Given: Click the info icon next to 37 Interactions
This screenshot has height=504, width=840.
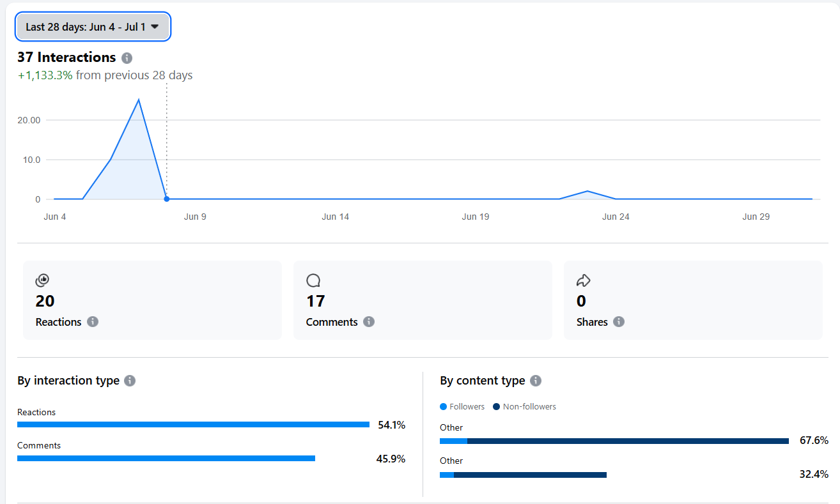Looking at the screenshot, I should [127, 58].
